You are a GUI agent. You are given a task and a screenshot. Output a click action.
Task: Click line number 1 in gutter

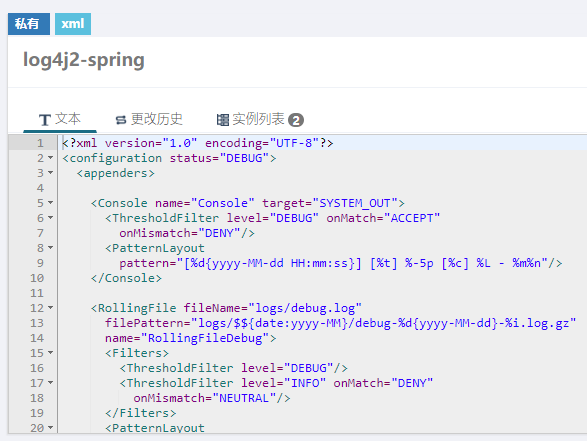40,143
